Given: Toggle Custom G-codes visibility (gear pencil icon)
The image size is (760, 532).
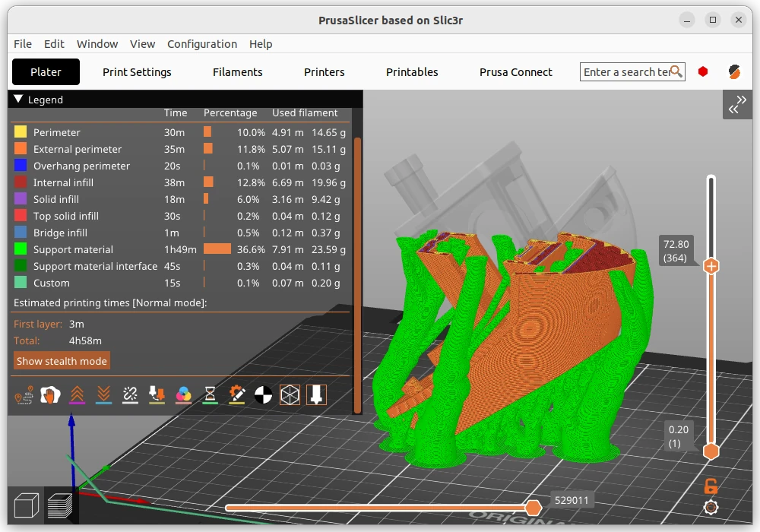Looking at the screenshot, I should 236,395.
